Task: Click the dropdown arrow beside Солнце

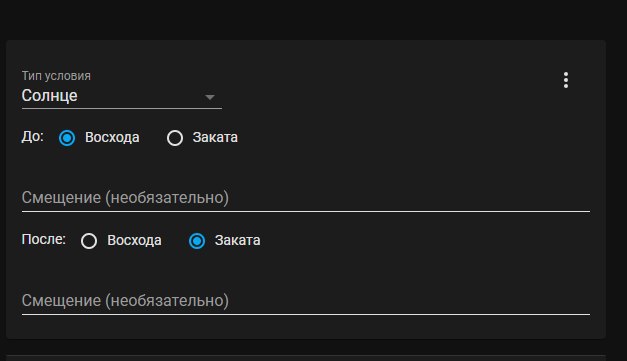Action: coord(210,97)
